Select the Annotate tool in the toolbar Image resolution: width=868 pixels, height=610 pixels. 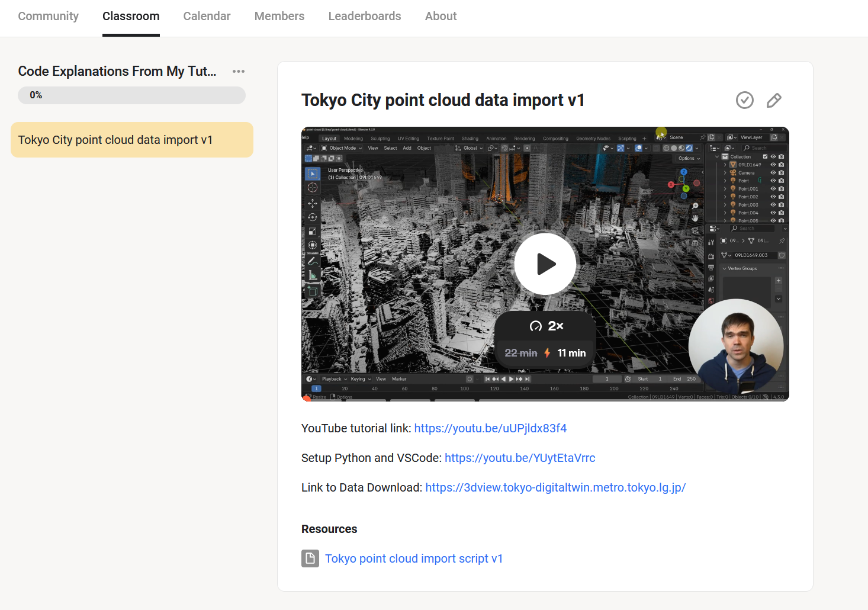[312, 258]
